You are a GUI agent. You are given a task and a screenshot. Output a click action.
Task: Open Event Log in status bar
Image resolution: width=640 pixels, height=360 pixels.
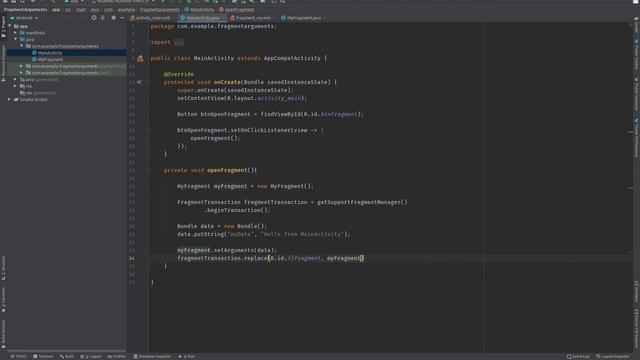578,357
